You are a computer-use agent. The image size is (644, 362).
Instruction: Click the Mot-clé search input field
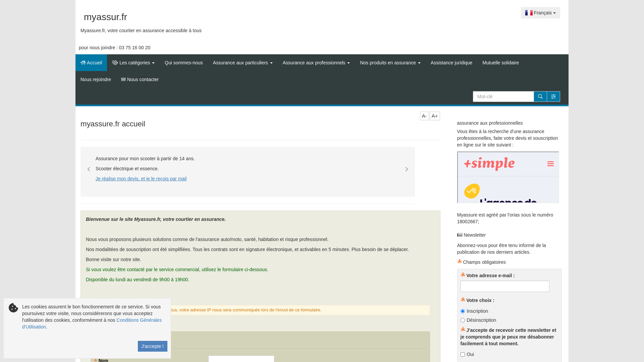click(x=503, y=97)
